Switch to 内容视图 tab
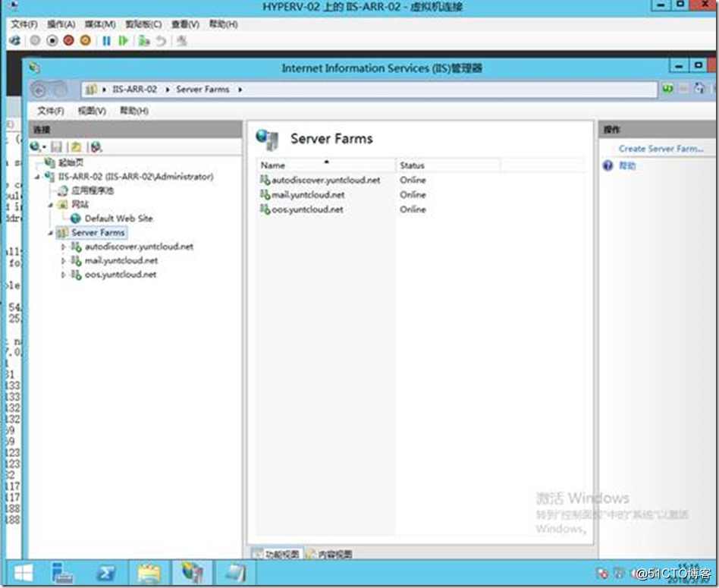Screen dimensions: 719x588 [330, 554]
